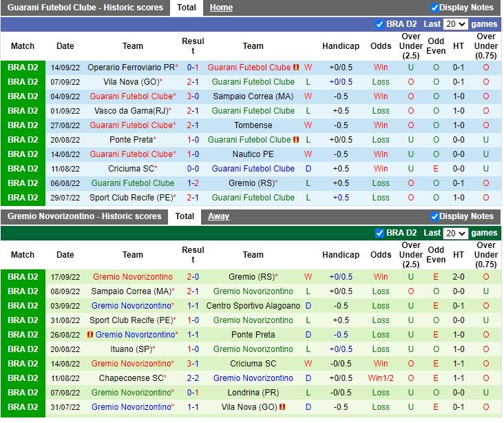The height and width of the screenshot is (423, 504).
Task: Click Gremio Novorizontino in 31/07/22 row
Action: pos(131,407)
